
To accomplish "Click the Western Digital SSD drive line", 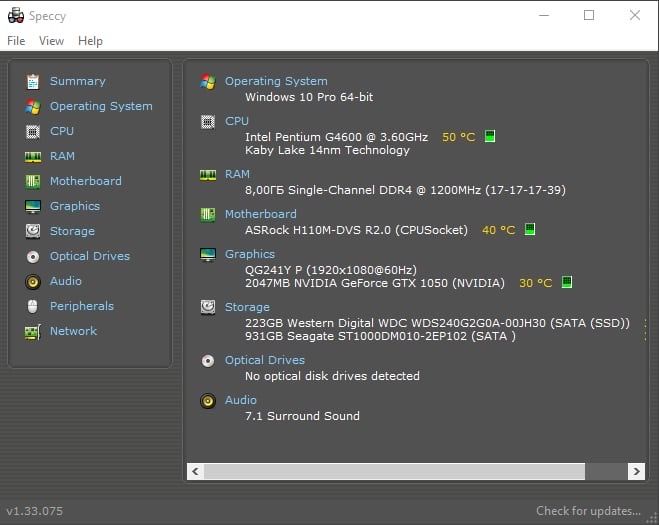I will point(438,323).
